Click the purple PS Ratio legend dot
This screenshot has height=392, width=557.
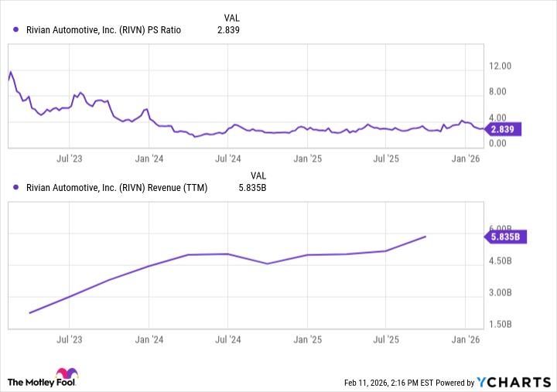tap(16, 30)
